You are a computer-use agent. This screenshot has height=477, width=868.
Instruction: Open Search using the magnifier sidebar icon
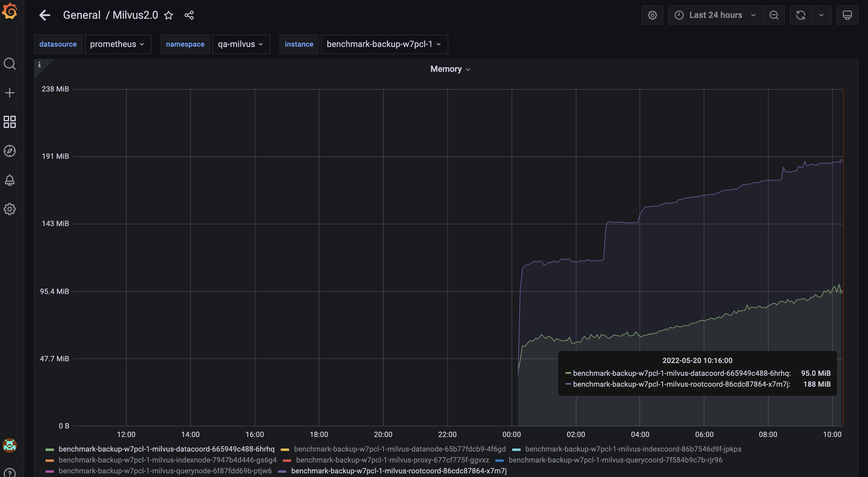click(x=9, y=64)
